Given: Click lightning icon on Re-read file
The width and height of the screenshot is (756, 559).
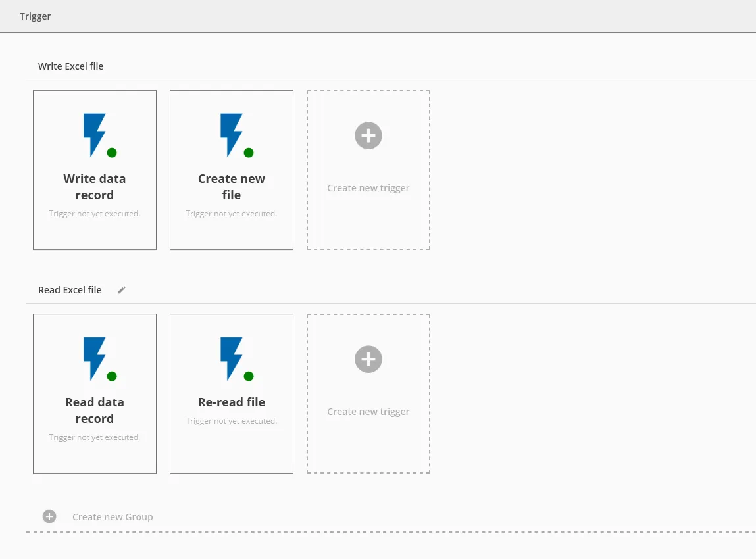Looking at the screenshot, I should pyautogui.click(x=232, y=358).
